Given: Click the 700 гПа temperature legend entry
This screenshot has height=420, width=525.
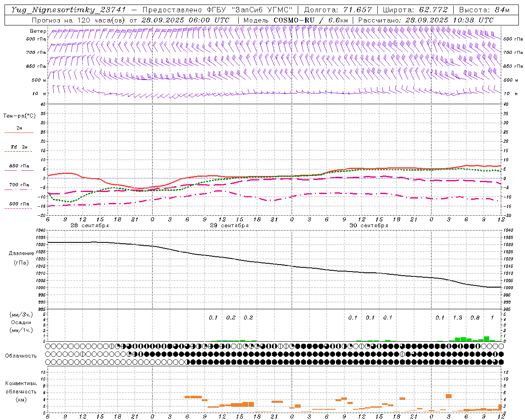Looking at the screenshot, I should tap(19, 185).
